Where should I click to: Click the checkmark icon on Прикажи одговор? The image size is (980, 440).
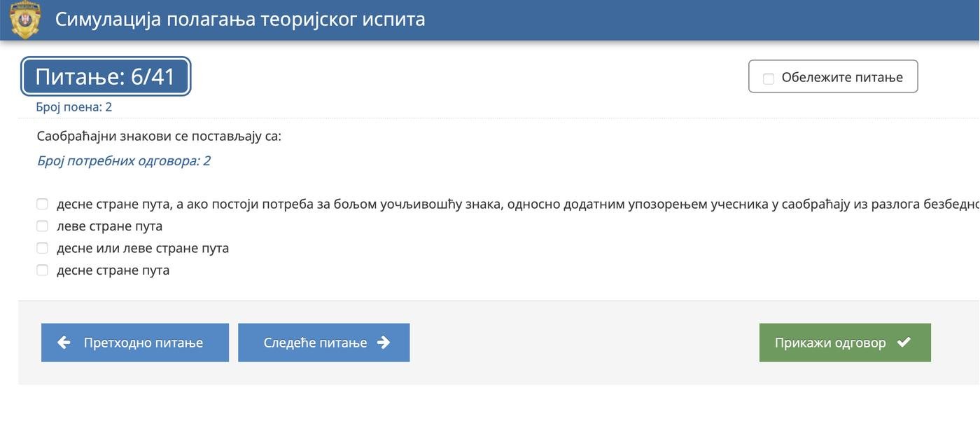pos(904,342)
